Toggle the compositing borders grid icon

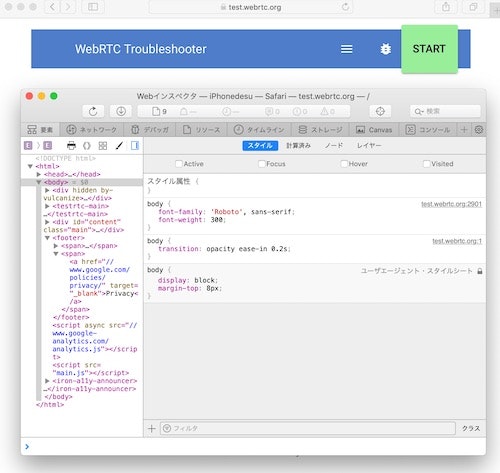(x=103, y=146)
